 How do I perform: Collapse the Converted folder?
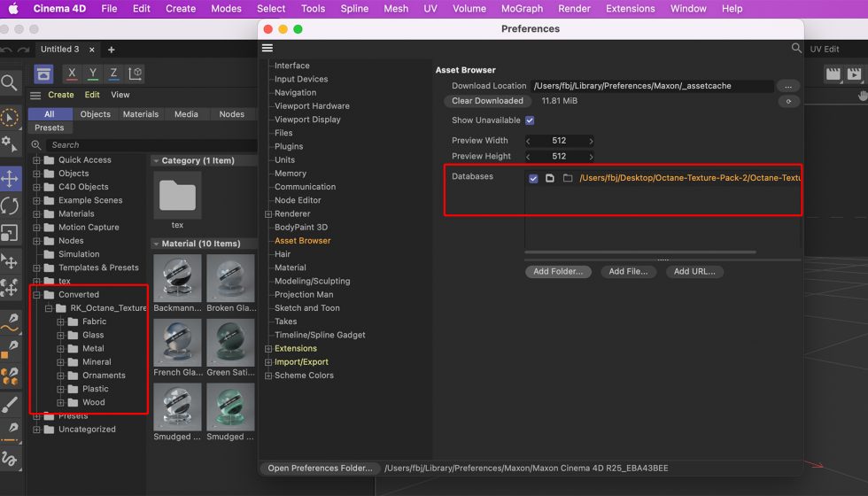[36, 295]
